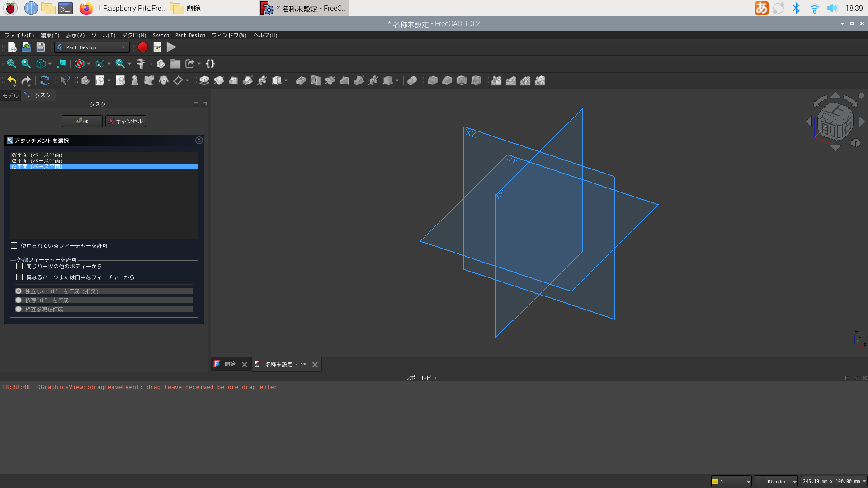Click the Fit all zoom icon
This screenshot has width=868, height=488.
[x=11, y=64]
